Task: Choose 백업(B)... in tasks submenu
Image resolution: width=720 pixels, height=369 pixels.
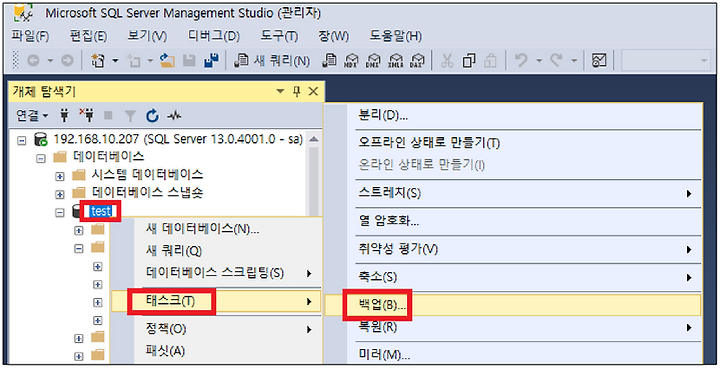Action: coord(513,305)
